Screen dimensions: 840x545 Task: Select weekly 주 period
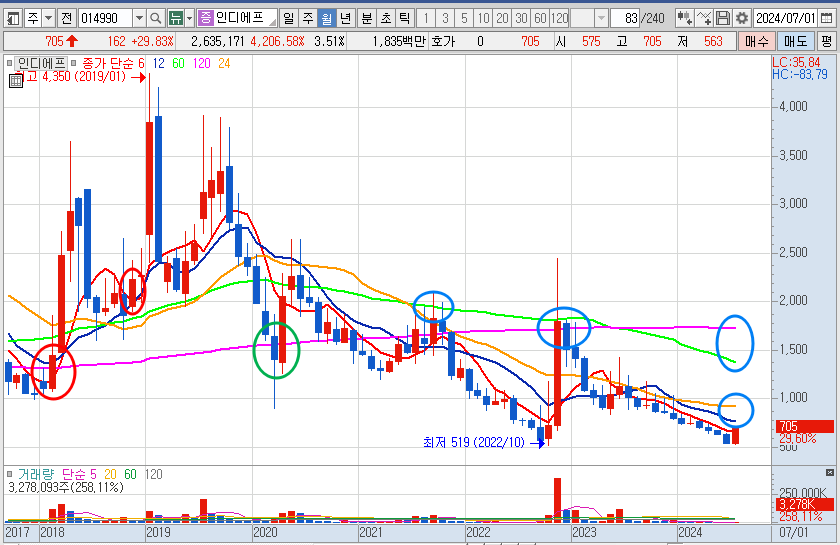tap(308, 19)
